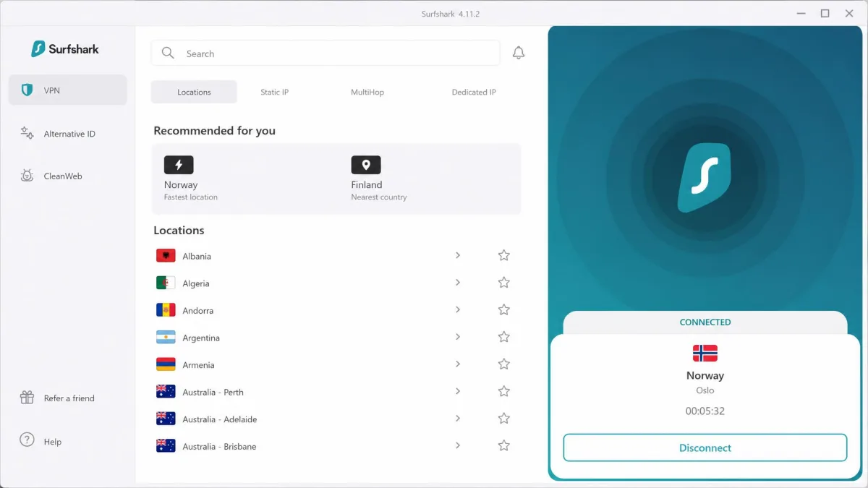The image size is (868, 488).
Task: Click the Surfshark logo in sidebar
Action: click(65, 49)
